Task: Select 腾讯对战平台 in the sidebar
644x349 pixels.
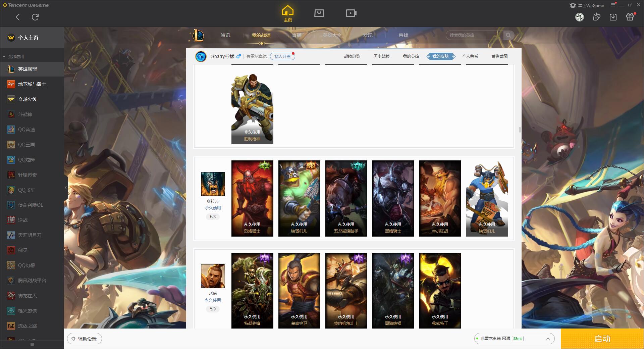Action: click(x=32, y=281)
